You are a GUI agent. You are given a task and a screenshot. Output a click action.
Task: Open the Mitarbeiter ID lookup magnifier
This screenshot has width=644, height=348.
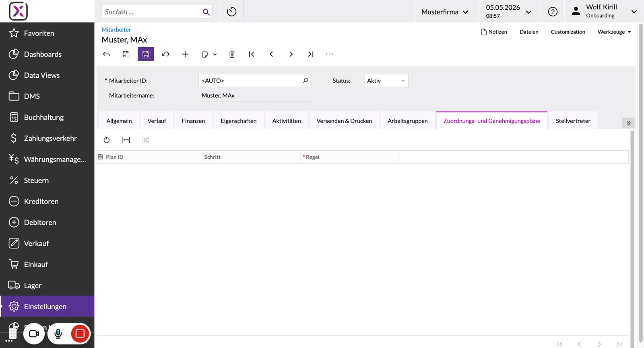(x=305, y=81)
